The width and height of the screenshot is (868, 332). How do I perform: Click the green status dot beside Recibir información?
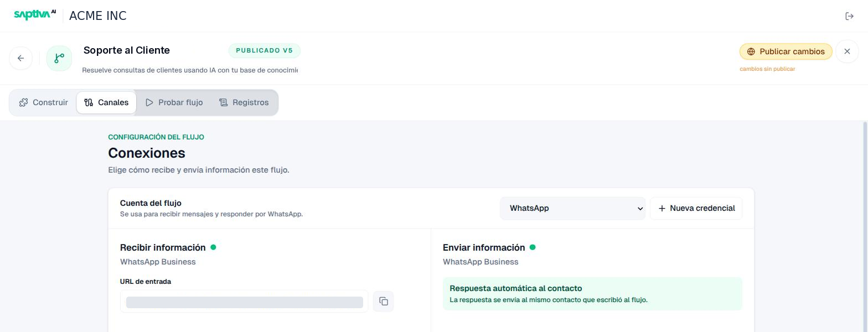point(213,247)
